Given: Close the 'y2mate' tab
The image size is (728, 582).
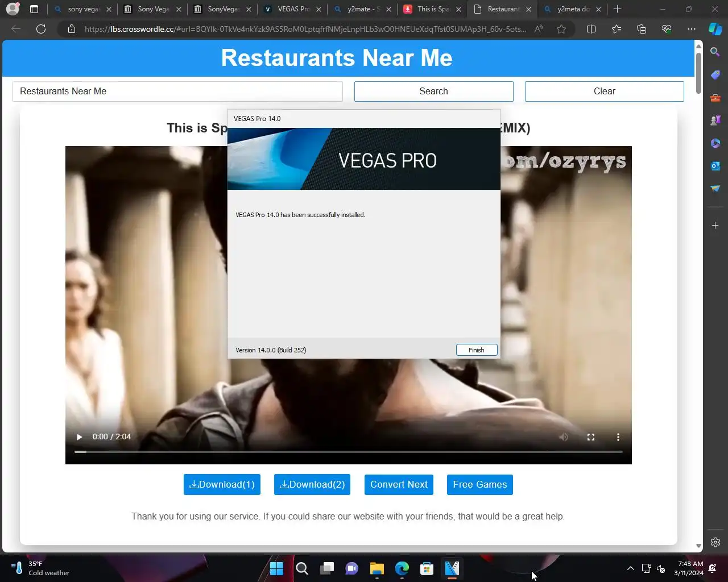Looking at the screenshot, I should pos(388,9).
